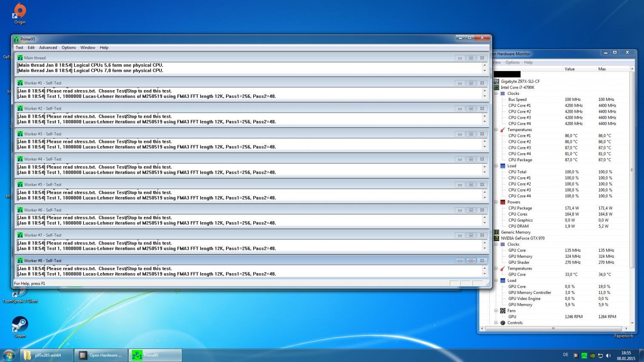Click the Worker #7 log text area
Image resolution: width=644 pixels, height=362 pixels.
click(x=249, y=246)
